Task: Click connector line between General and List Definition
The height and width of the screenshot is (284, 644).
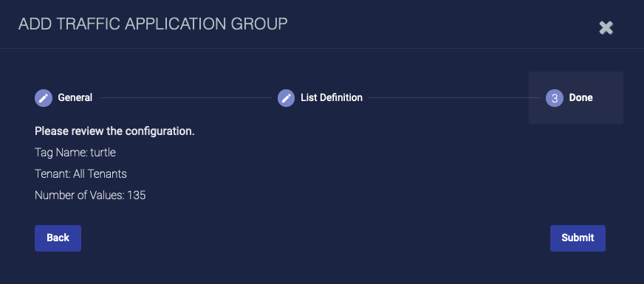Action: [x=185, y=98]
